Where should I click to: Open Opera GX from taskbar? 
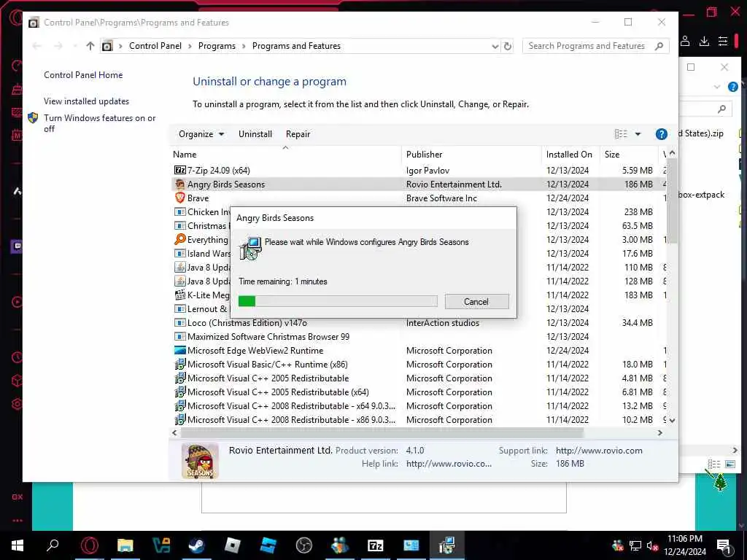coord(90,545)
